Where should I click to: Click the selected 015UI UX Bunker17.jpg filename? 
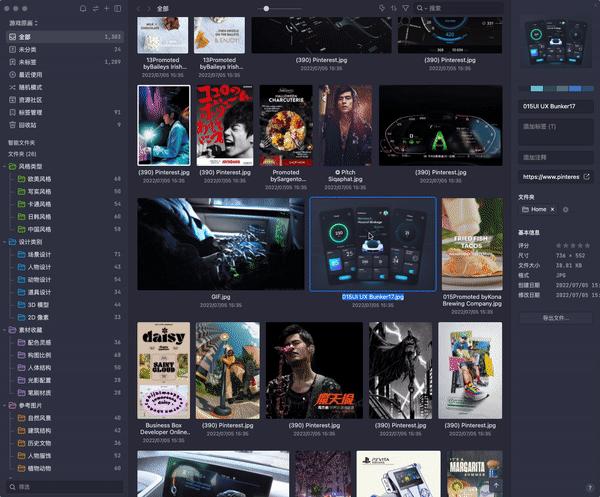(373, 297)
